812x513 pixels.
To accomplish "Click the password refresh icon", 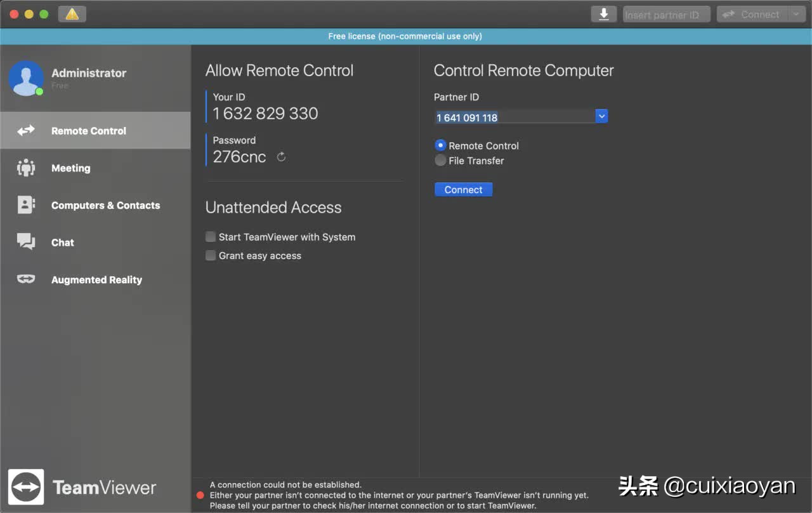I will coord(282,157).
